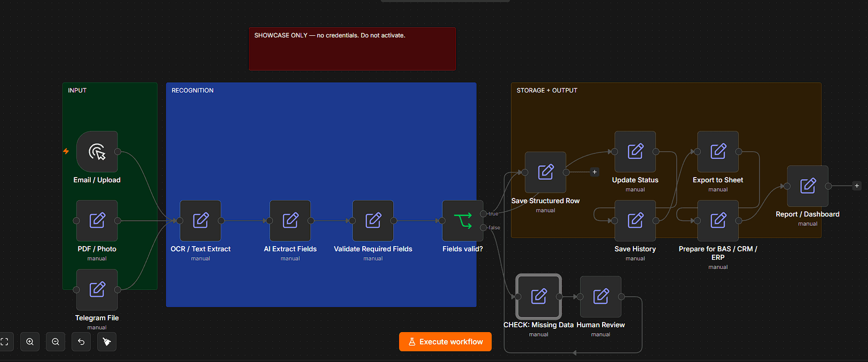
Task: Click the tidy up workflow broom icon
Action: (x=107, y=342)
